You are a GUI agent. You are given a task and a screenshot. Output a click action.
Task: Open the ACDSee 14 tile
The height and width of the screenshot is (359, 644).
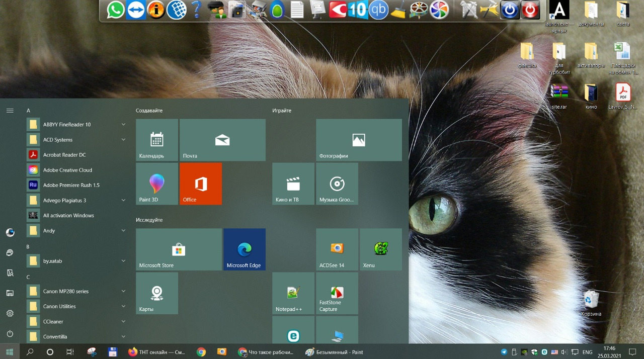pos(337,249)
